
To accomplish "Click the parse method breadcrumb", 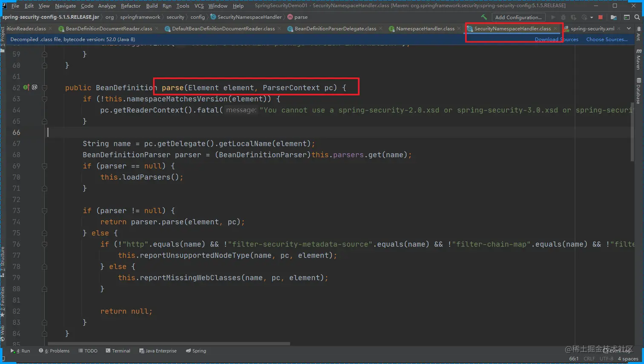I will [297, 17].
